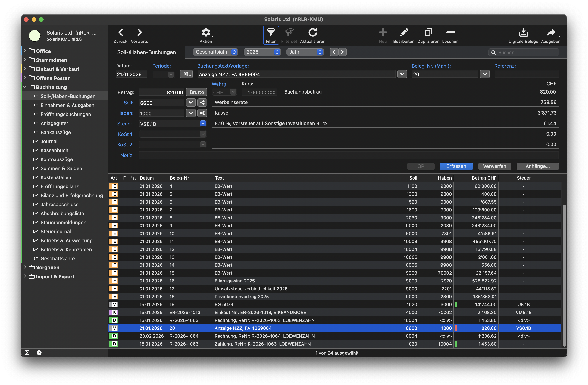Expand the Einkauf & Verkauf folder
This screenshot has height=385, width=588.
pos(25,69)
